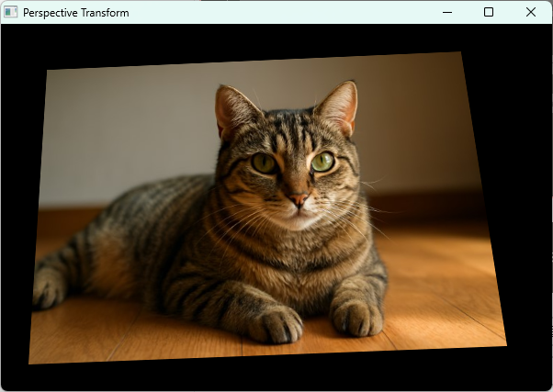Click the warped cat image

268,208
